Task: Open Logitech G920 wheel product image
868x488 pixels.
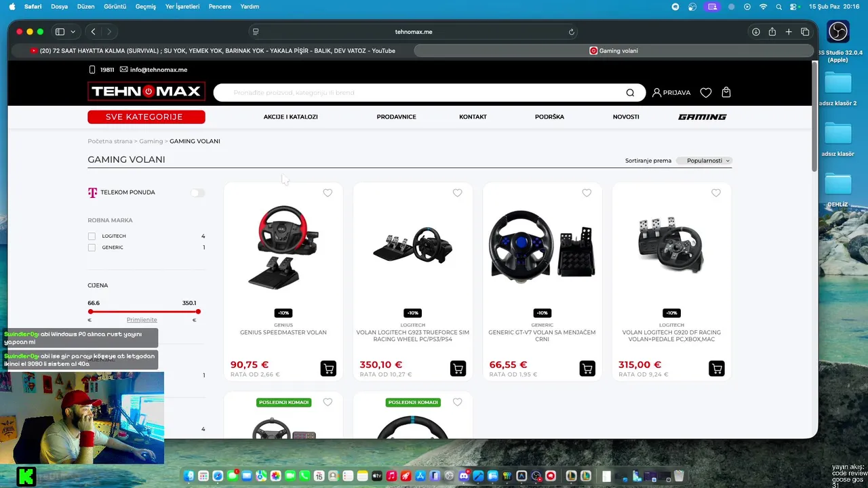Action: point(671,244)
